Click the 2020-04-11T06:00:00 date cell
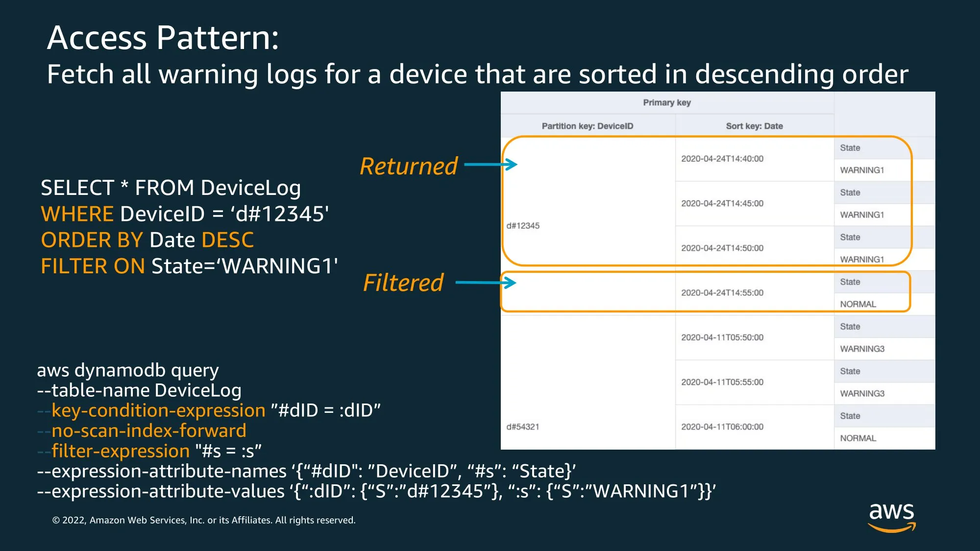This screenshot has height=551, width=980. 722,427
